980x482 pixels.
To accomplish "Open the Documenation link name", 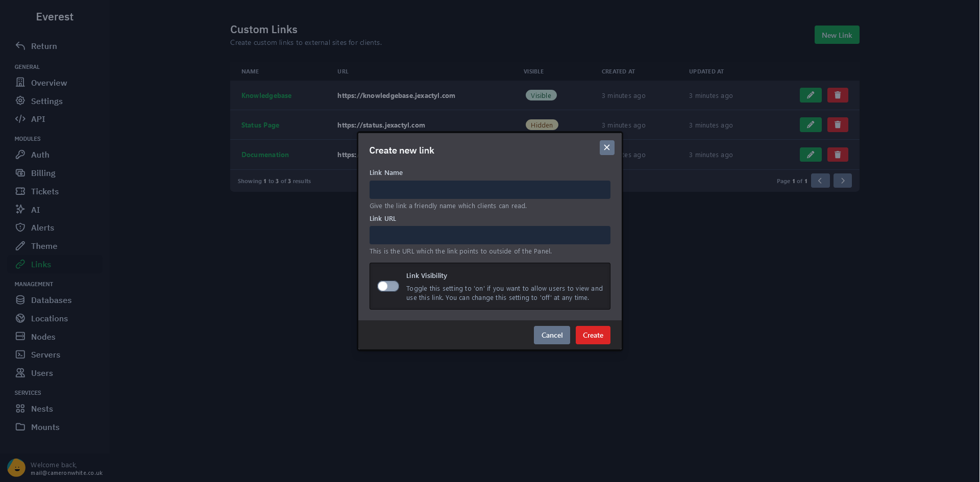I will (x=265, y=155).
